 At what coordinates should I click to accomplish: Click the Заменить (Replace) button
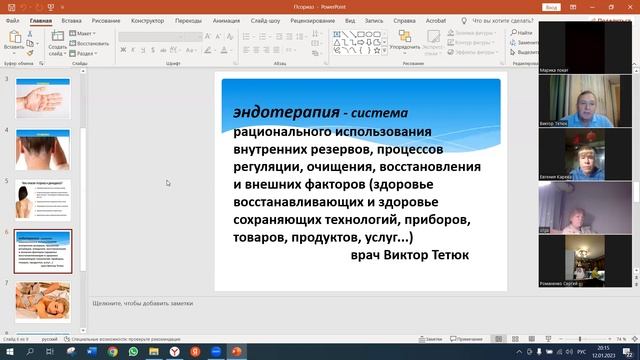point(524,42)
